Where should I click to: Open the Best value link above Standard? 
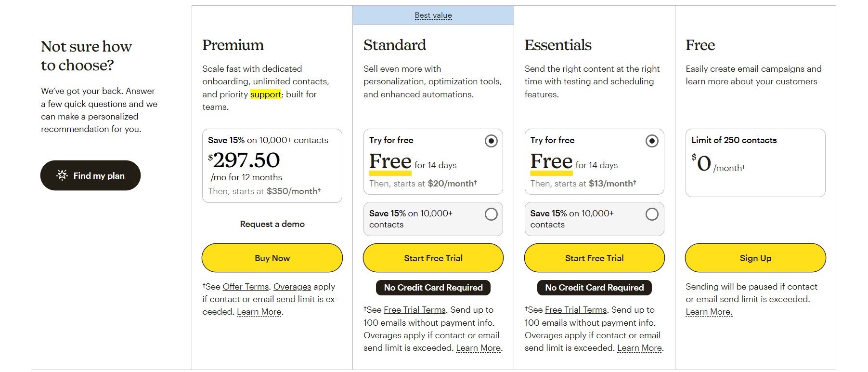pyautogui.click(x=433, y=15)
